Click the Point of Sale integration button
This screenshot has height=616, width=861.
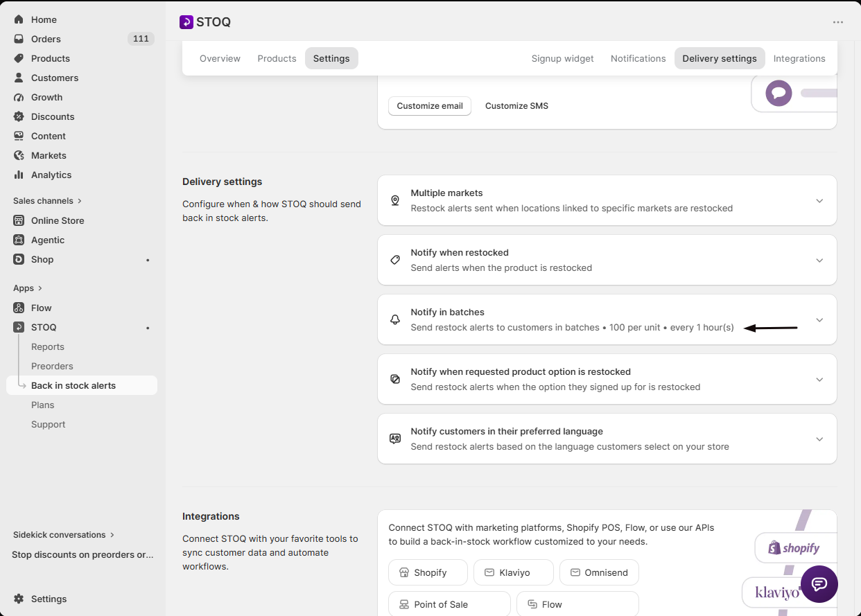(449, 604)
